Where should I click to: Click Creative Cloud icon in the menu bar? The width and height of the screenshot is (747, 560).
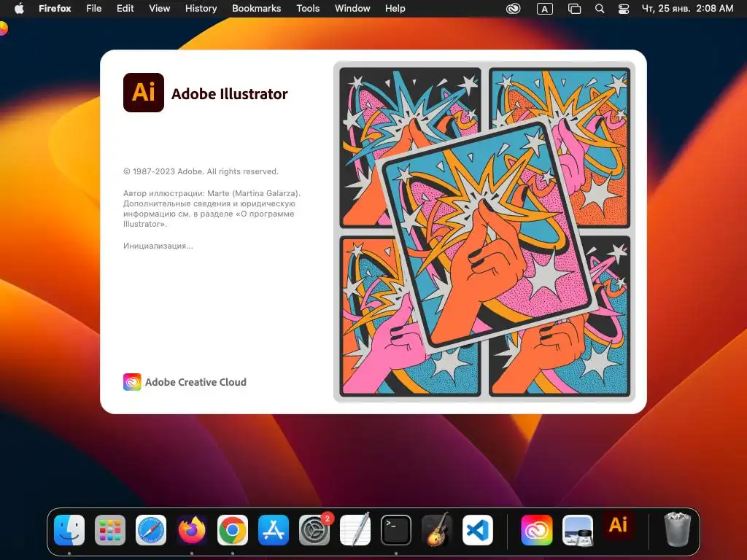pyautogui.click(x=513, y=9)
